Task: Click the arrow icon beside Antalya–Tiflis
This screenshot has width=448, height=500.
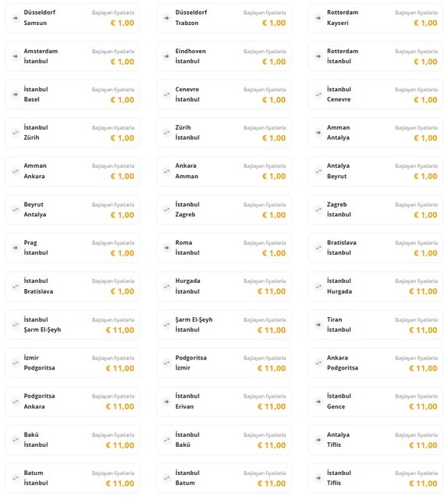Action: [318, 440]
